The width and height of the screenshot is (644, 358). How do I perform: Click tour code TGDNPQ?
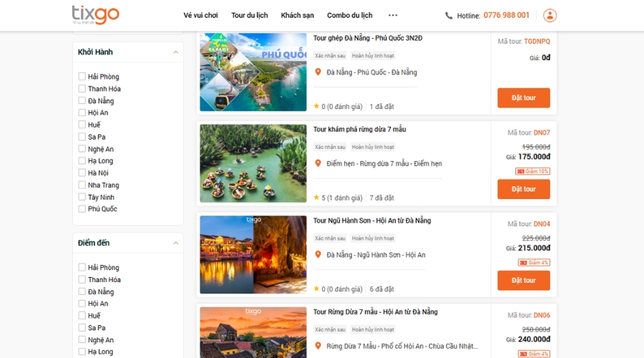click(537, 42)
